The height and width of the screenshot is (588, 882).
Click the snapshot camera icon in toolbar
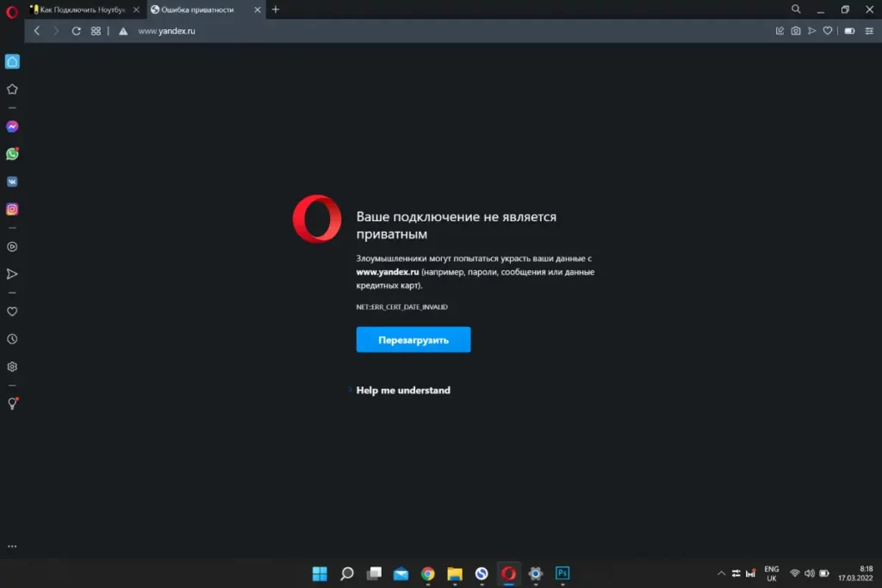[796, 31]
